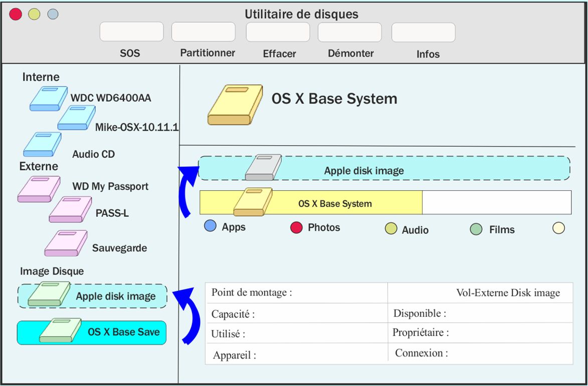This screenshot has width=588, height=386.
Task: Click the Image Disque section header
Action: (52, 271)
